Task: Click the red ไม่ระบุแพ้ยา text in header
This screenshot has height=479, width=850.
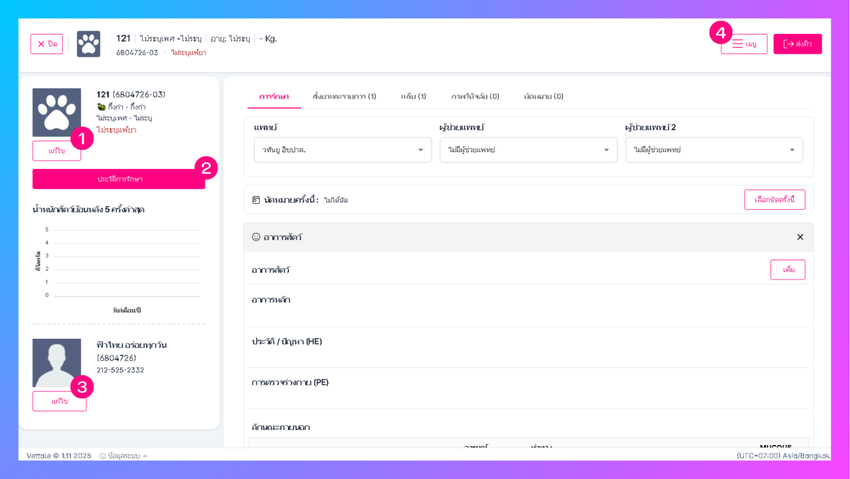Action: click(x=188, y=53)
